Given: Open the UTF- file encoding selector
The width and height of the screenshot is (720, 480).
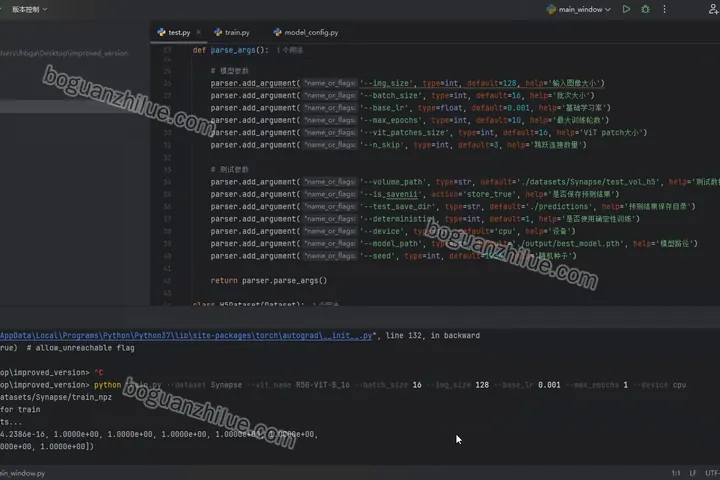Looking at the screenshot, I should pos(712,473).
